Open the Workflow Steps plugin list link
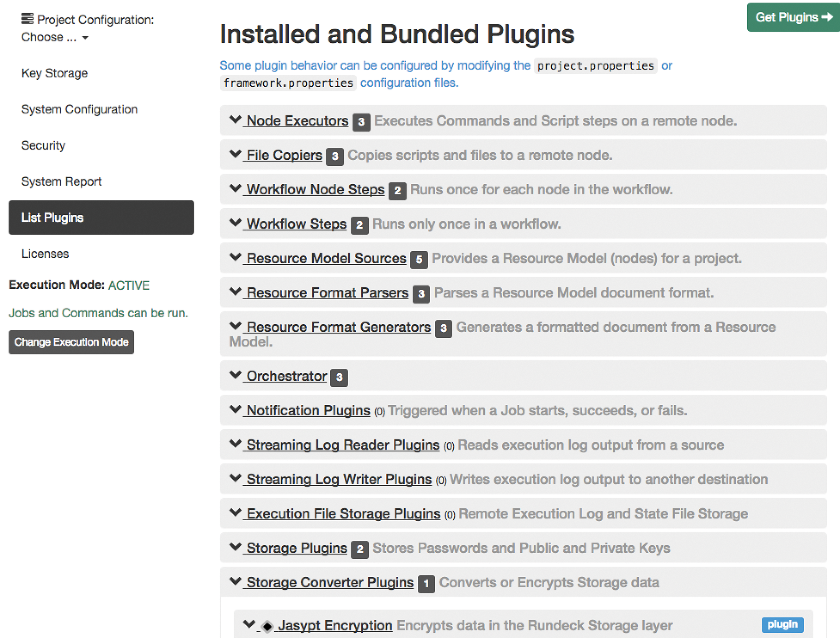Screen dimensions: 840x638 point(296,224)
